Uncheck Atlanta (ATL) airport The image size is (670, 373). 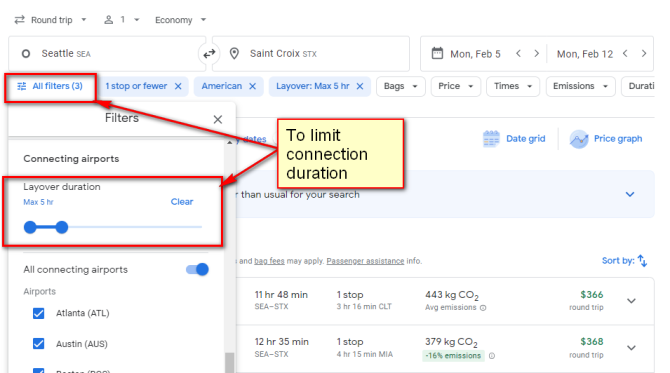[38, 313]
